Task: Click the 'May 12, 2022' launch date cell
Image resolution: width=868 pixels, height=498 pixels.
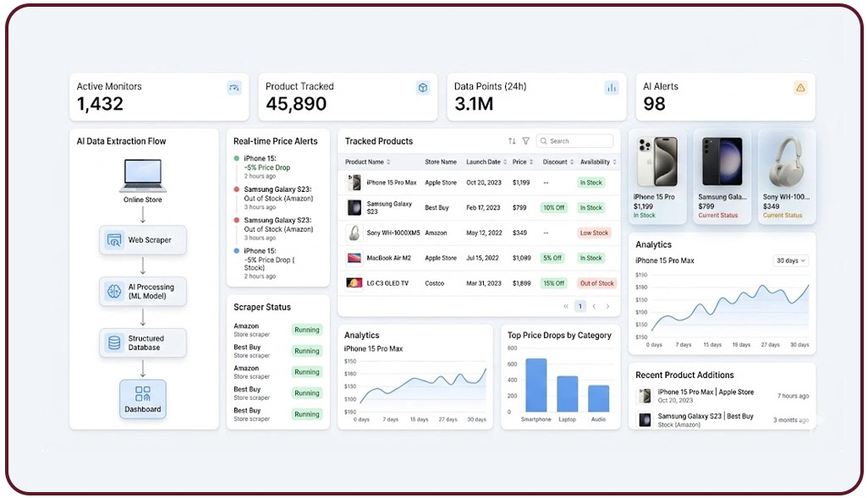Action: coord(484,233)
